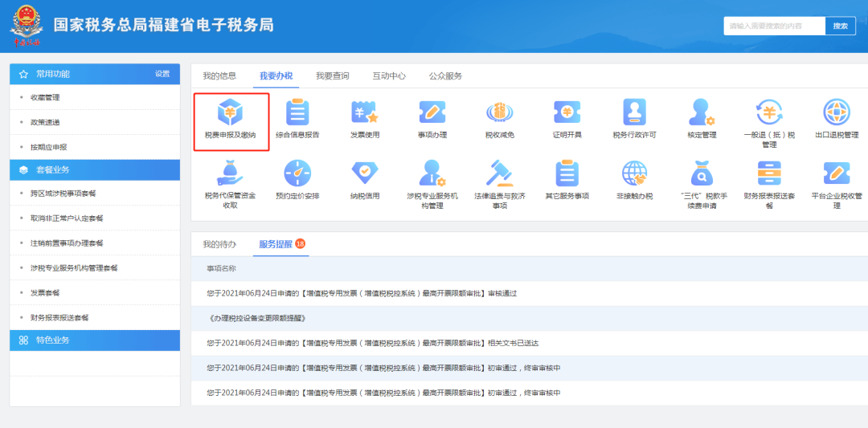Open the 相关文书已送达 reminder row

[x=529, y=343]
